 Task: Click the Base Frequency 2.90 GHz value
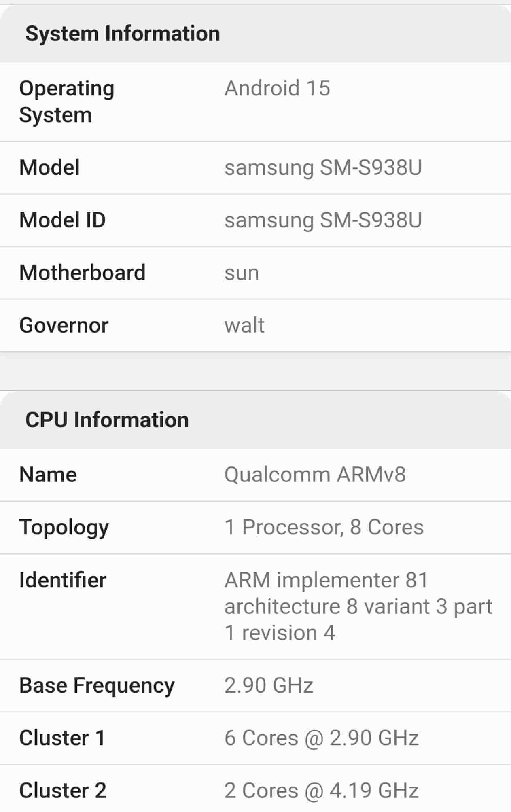(x=269, y=685)
